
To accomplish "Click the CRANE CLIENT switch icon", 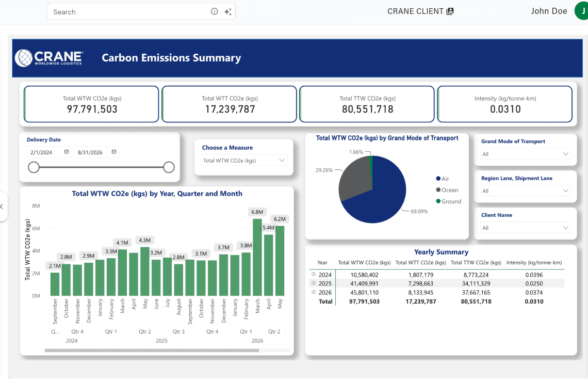I will point(450,11).
